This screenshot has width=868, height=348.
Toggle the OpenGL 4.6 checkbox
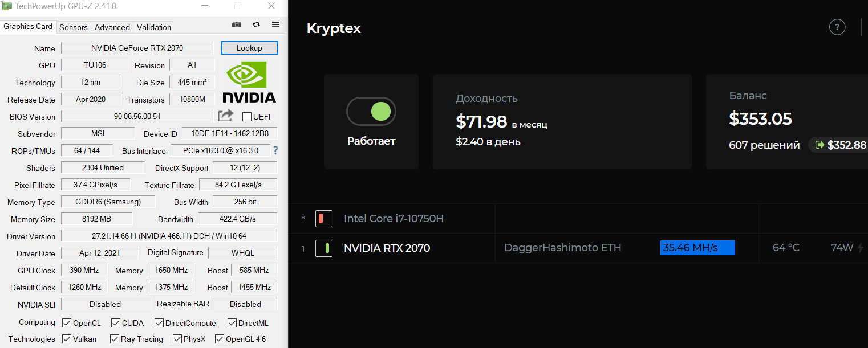pyautogui.click(x=220, y=339)
